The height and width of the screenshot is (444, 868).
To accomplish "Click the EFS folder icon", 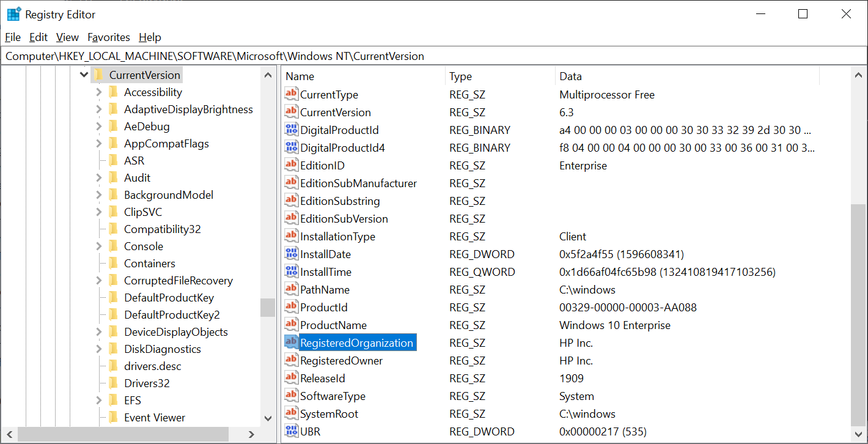I will [x=113, y=400].
